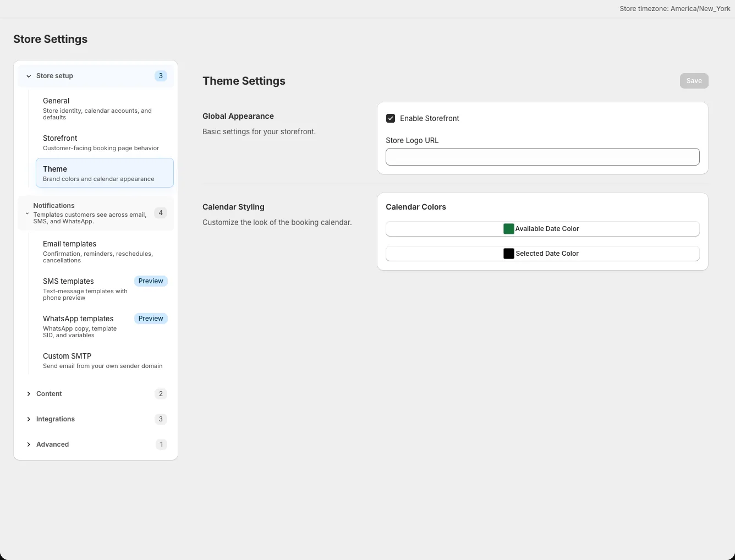The image size is (735, 560).
Task: Click the 'Basic settings for your storefront.' description
Action: [x=259, y=131]
